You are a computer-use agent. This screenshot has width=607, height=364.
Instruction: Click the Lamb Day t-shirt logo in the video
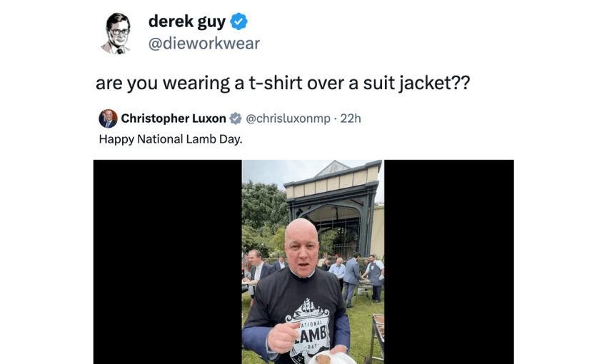point(308,329)
